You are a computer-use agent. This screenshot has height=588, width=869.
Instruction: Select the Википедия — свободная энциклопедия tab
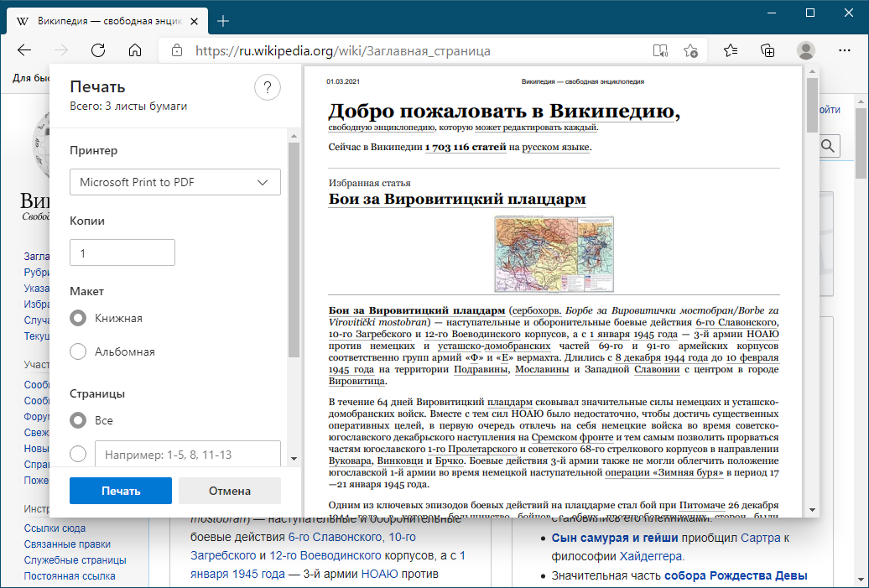(x=108, y=21)
